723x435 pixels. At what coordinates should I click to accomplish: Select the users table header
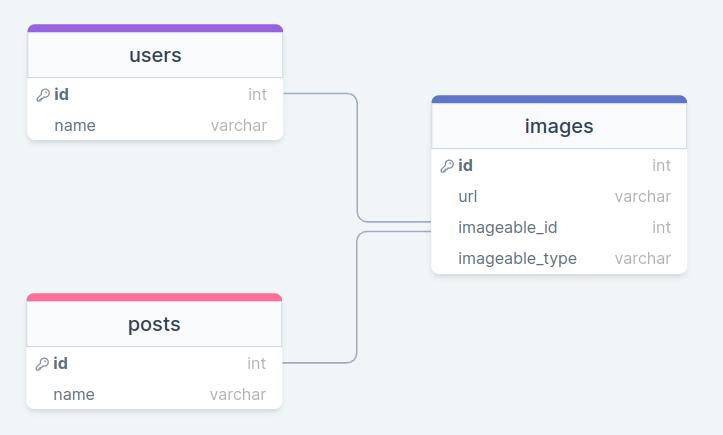[155, 55]
